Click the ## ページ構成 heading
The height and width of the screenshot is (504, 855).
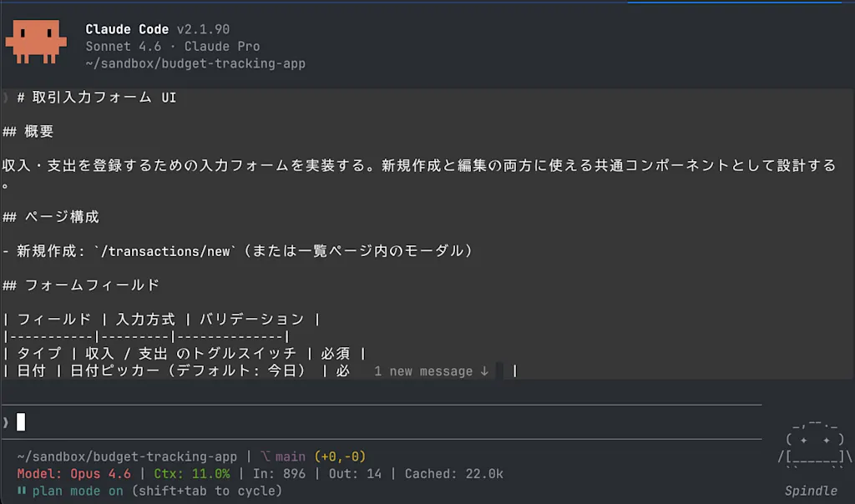point(51,217)
